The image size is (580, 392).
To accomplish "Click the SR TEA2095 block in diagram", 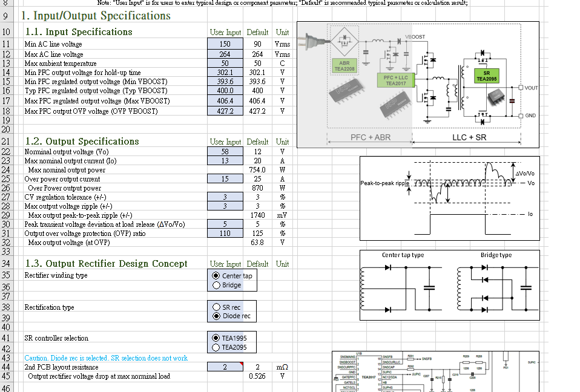I will (486, 76).
